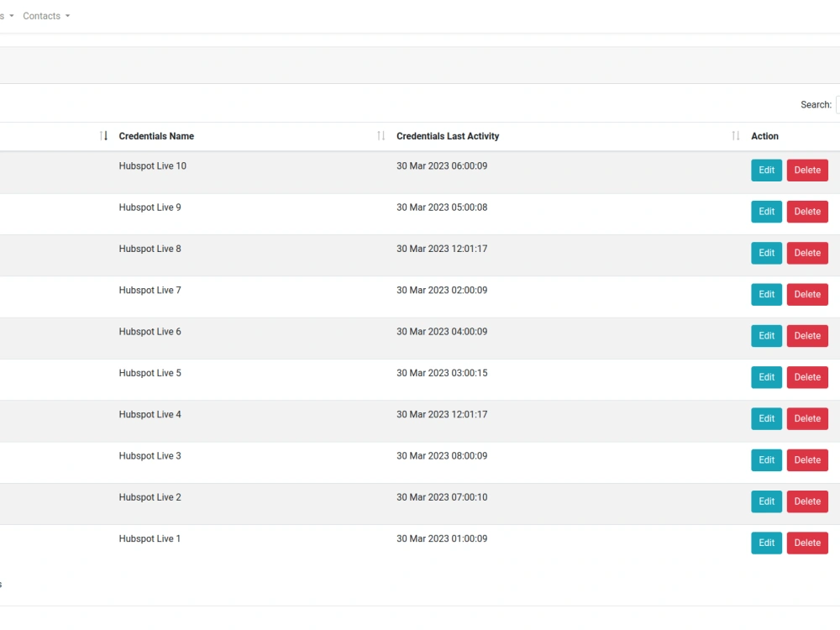Screen dimensions: 840x630
Task: Click the 30 Mar 2023 07:00:10 timestamp
Action: pyautogui.click(x=442, y=497)
